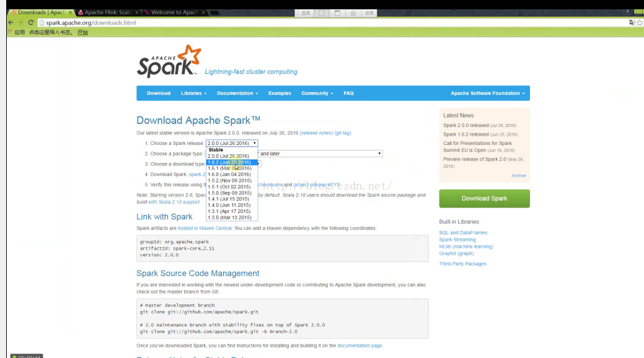Open the FAQ nav item
644x358 pixels.
tap(349, 93)
